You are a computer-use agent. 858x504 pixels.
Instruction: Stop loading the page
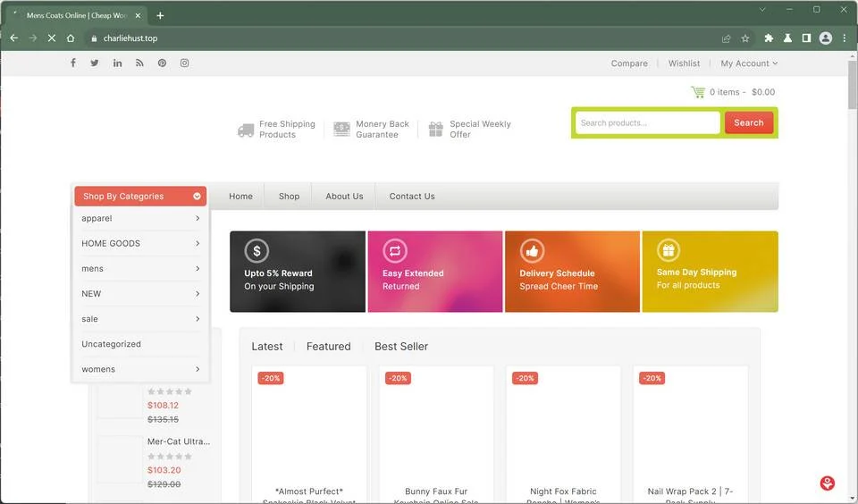pyautogui.click(x=52, y=38)
